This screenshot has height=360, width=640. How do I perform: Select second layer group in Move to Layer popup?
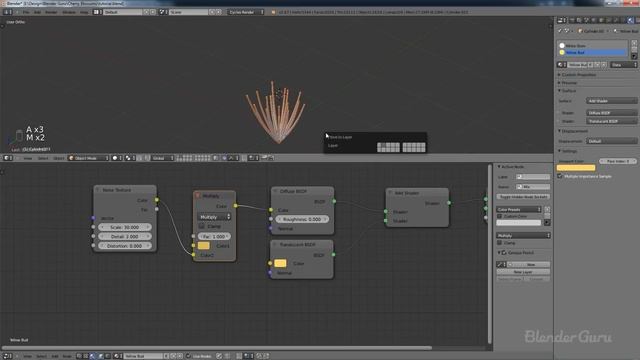click(x=414, y=148)
